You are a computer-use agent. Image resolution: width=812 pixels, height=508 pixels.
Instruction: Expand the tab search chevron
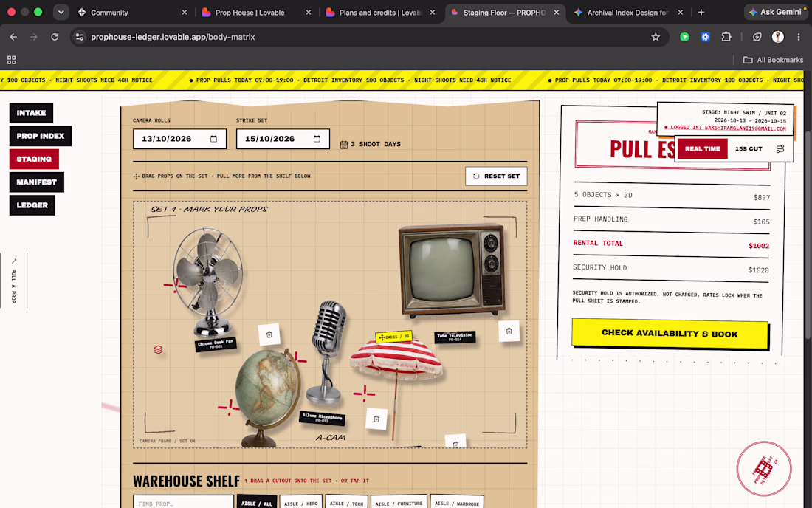[x=61, y=12]
